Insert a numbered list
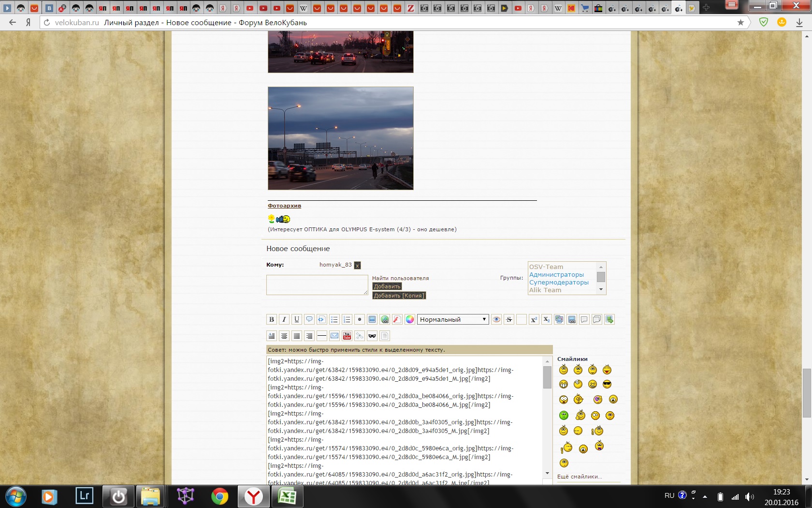 [x=347, y=319]
